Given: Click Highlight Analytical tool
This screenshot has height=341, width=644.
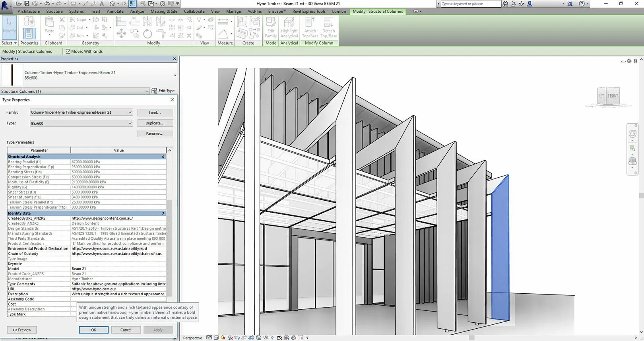Looking at the screenshot, I should 289,27.
